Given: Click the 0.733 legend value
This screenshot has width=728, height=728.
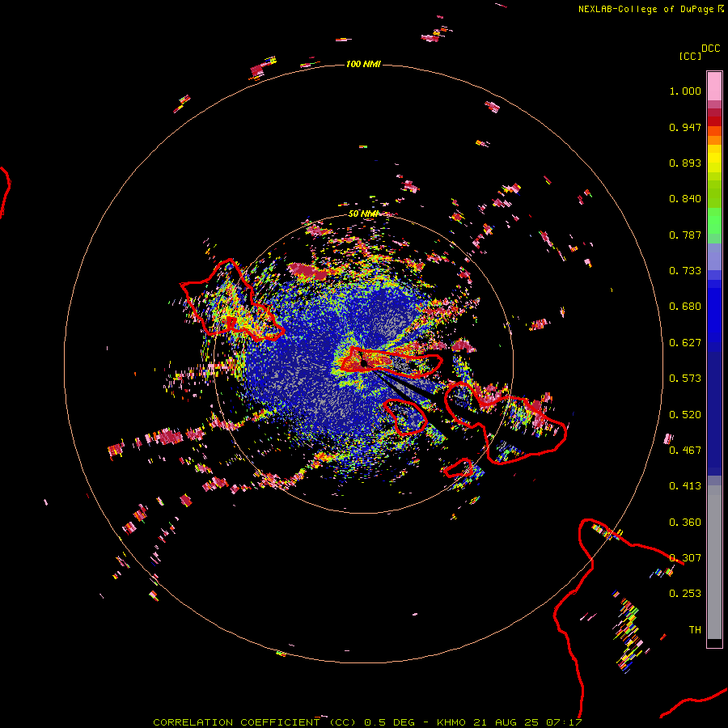Looking at the screenshot, I should click(685, 271).
